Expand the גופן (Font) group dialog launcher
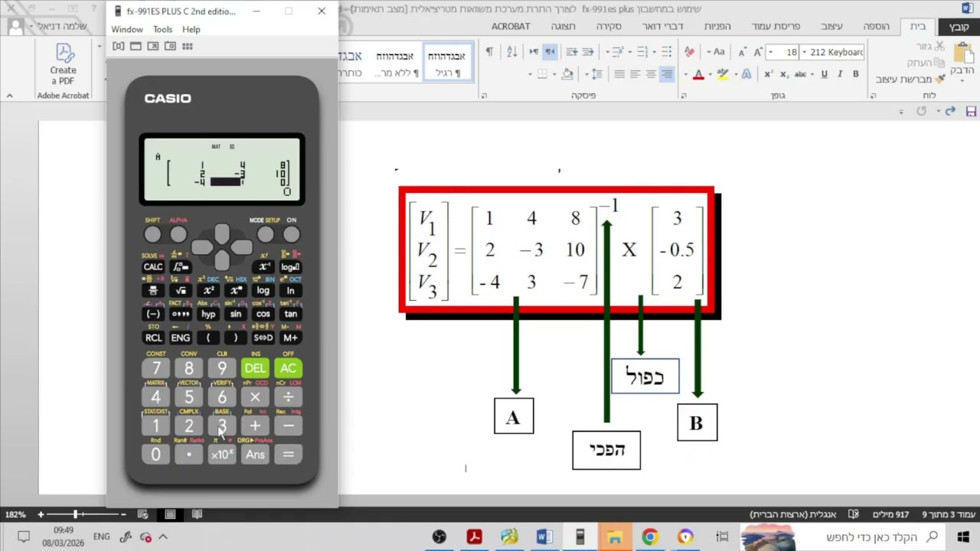The height and width of the screenshot is (551, 980). [684, 96]
